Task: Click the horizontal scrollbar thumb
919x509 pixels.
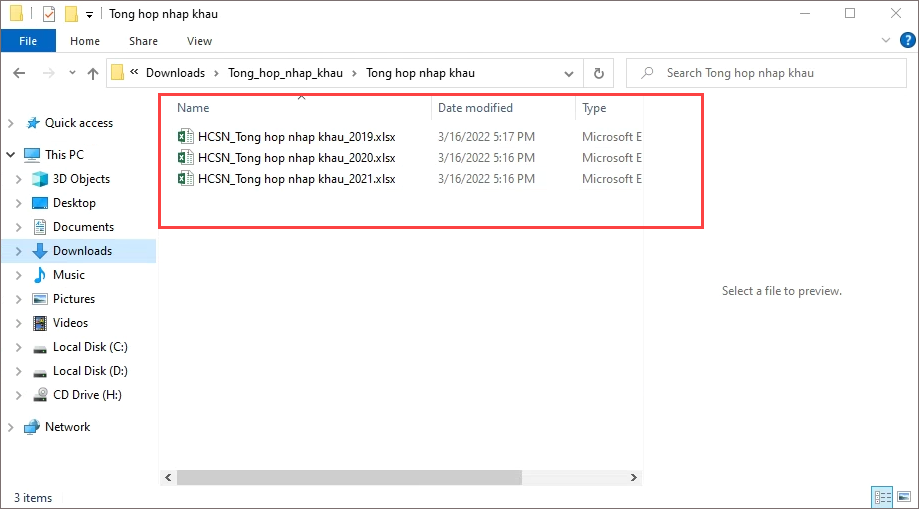Action: (348, 478)
